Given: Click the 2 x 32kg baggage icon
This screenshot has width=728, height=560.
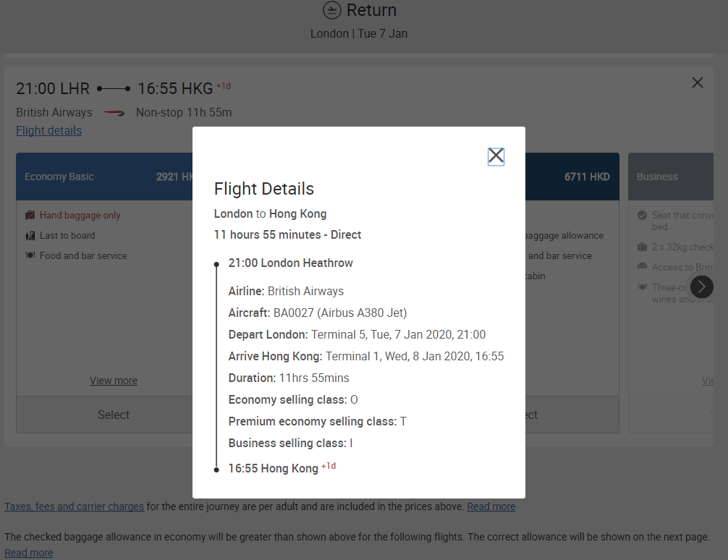Looking at the screenshot, I should pyautogui.click(x=642, y=247).
